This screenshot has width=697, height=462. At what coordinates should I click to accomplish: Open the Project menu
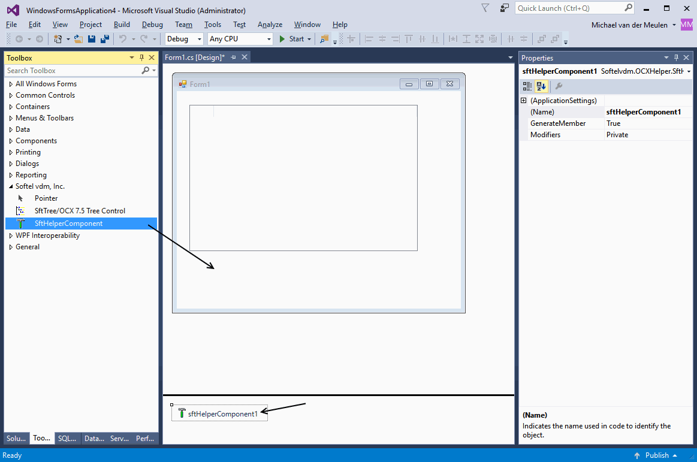(x=91, y=24)
